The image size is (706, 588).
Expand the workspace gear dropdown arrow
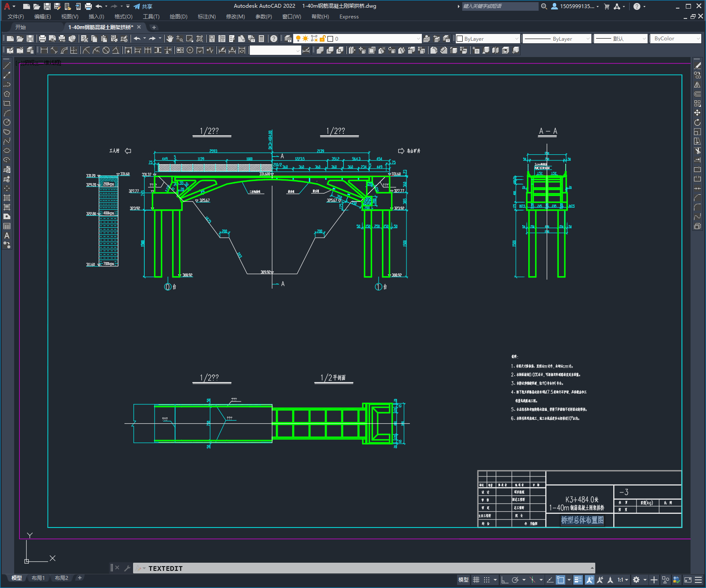(645, 580)
